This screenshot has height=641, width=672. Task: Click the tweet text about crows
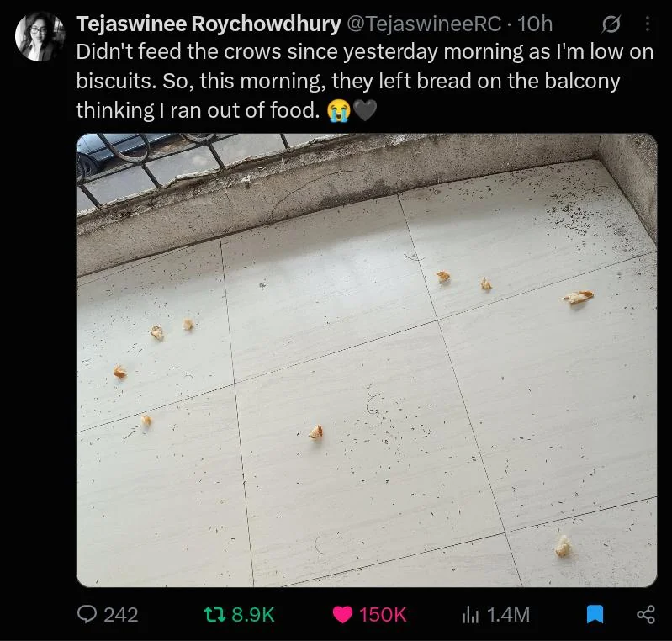point(365,81)
